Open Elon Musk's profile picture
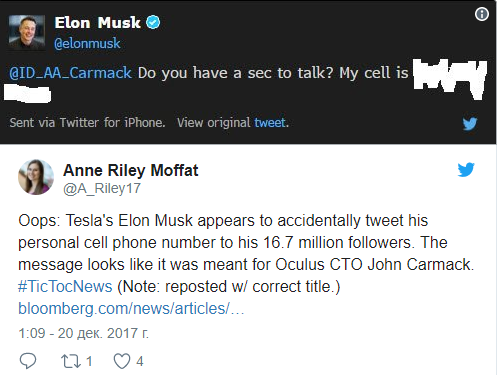Image resolution: width=499 pixels, height=375 pixels. tap(27, 32)
